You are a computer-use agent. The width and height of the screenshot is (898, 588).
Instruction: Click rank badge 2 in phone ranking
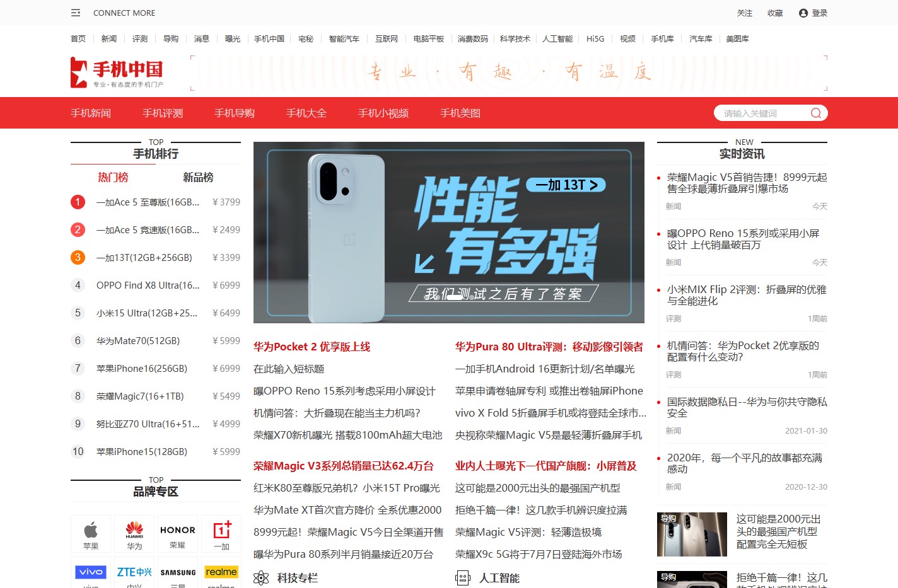pos(78,229)
